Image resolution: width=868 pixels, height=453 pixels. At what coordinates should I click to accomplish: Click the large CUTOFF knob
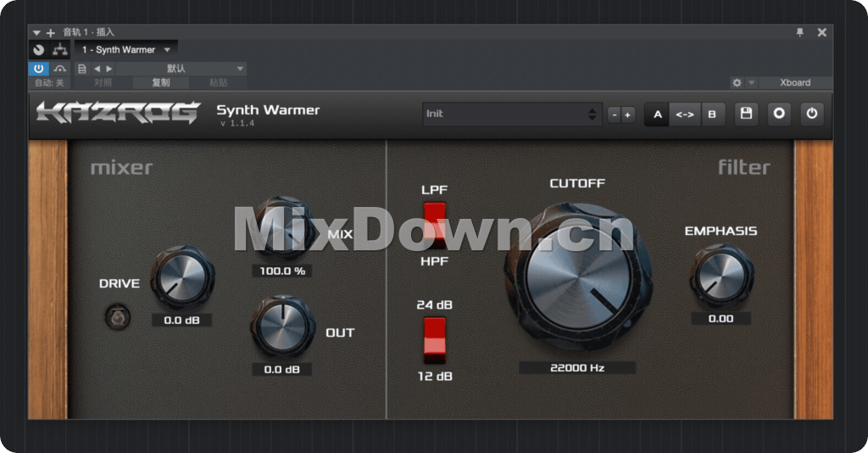[x=578, y=277]
